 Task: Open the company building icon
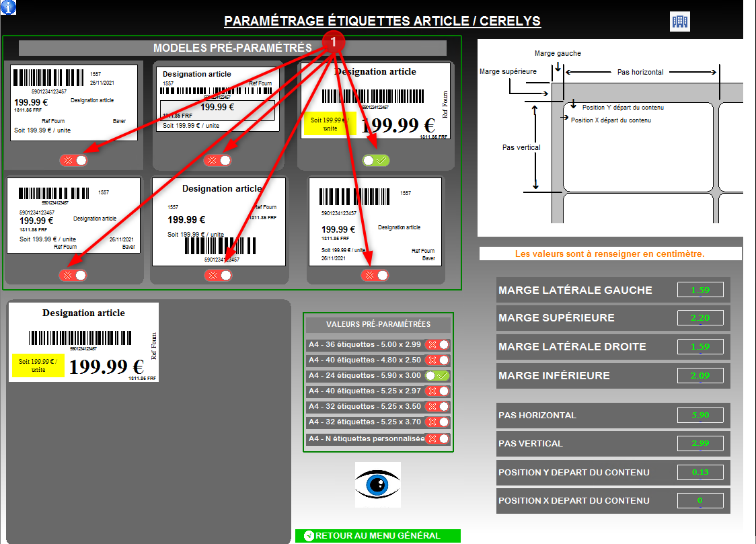[680, 22]
